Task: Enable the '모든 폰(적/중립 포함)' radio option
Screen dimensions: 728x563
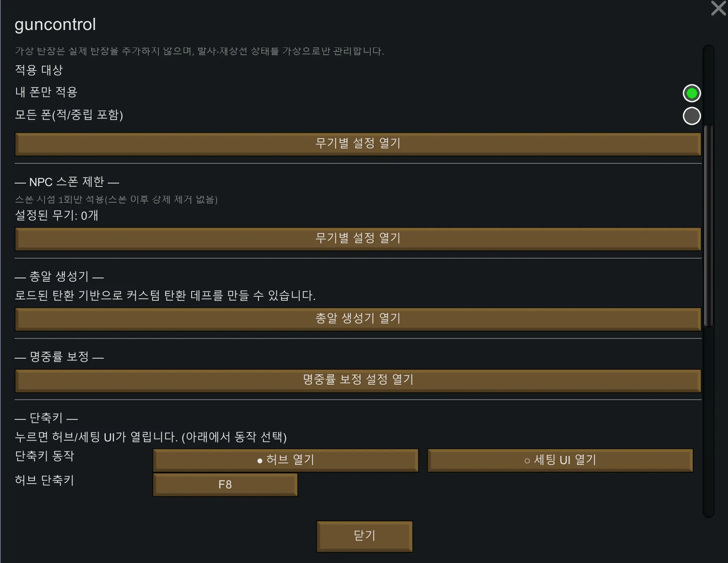Action: pyautogui.click(x=692, y=116)
